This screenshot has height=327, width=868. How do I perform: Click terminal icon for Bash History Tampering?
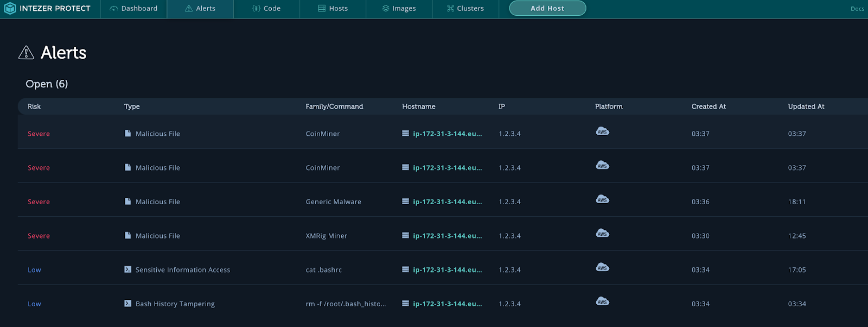tap(127, 304)
